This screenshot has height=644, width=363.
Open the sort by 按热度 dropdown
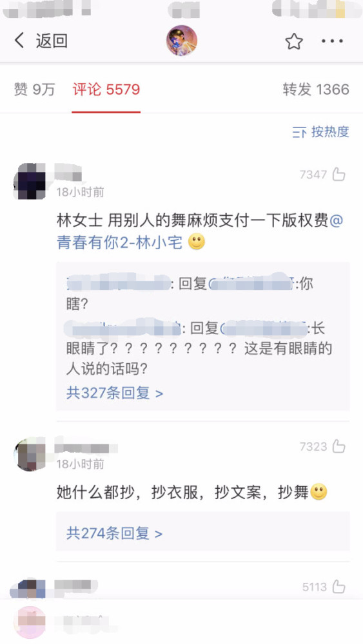pyautogui.click(x=320, y=132)
